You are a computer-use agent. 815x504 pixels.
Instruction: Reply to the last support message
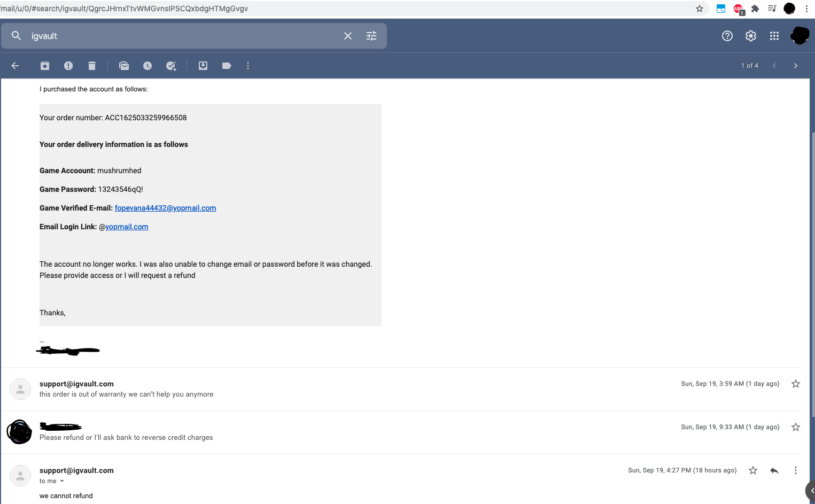[774, 470]
